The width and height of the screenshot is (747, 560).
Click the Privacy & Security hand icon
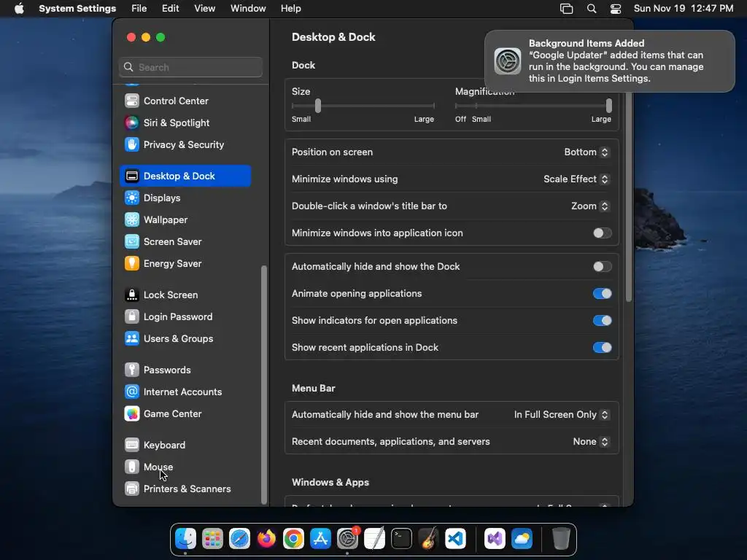pos(132,145)
